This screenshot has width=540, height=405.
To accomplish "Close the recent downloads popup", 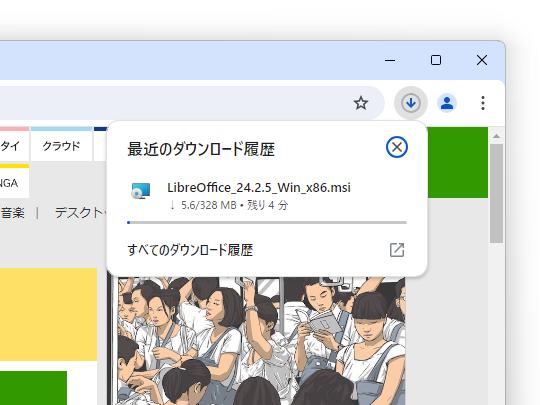I will pos(397,147).
